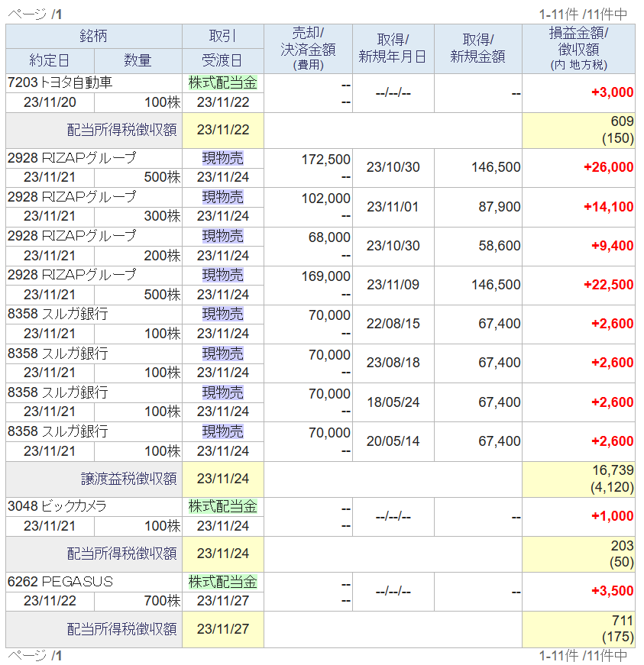Click the 取得/新規金額 column header
The image size is (644, 665).
pos(477,49)
